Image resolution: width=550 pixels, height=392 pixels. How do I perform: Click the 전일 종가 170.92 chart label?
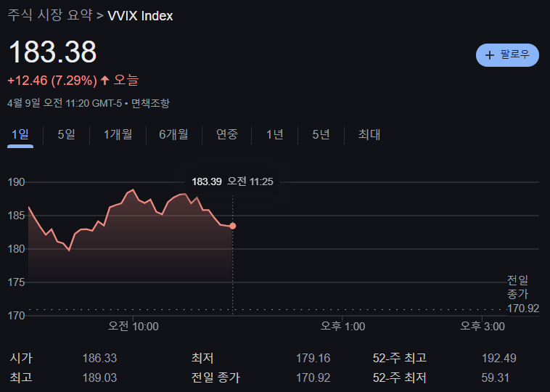(522, 294)
